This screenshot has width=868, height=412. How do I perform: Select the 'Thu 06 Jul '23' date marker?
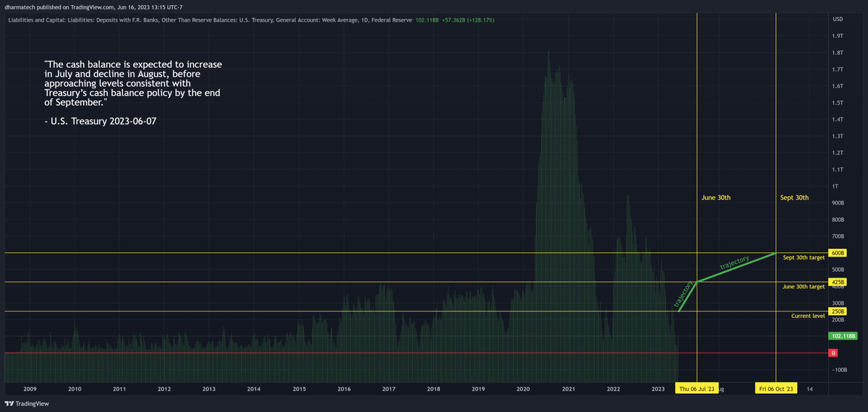pos(697,389)
